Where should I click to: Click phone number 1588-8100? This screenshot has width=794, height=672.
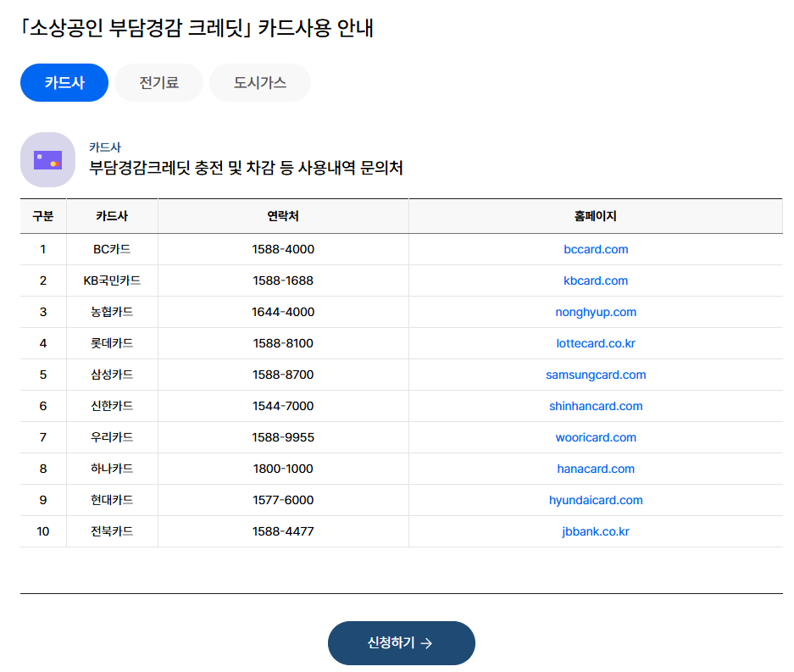(x=283, y=343)
